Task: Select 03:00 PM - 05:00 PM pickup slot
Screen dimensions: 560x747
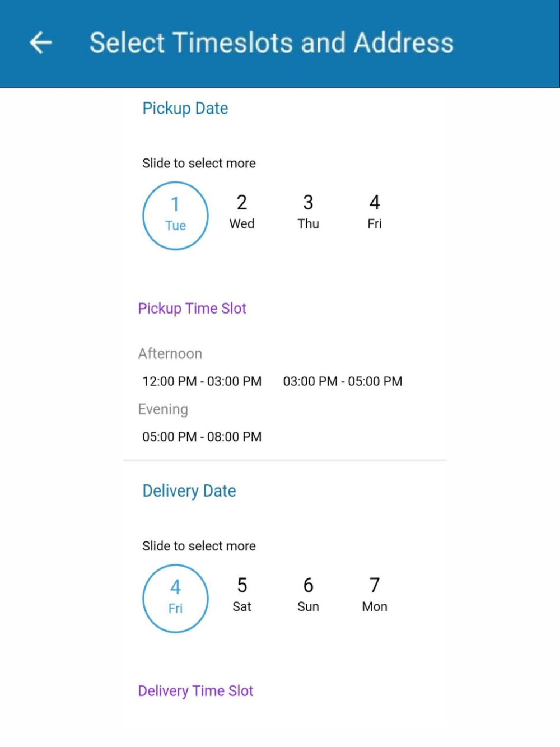Action: [x=342, y=381]
